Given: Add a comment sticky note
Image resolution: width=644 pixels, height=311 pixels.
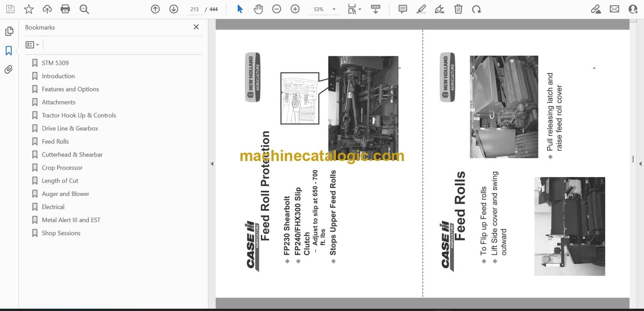Looking at the screenshot, I should tap(403, 9).
